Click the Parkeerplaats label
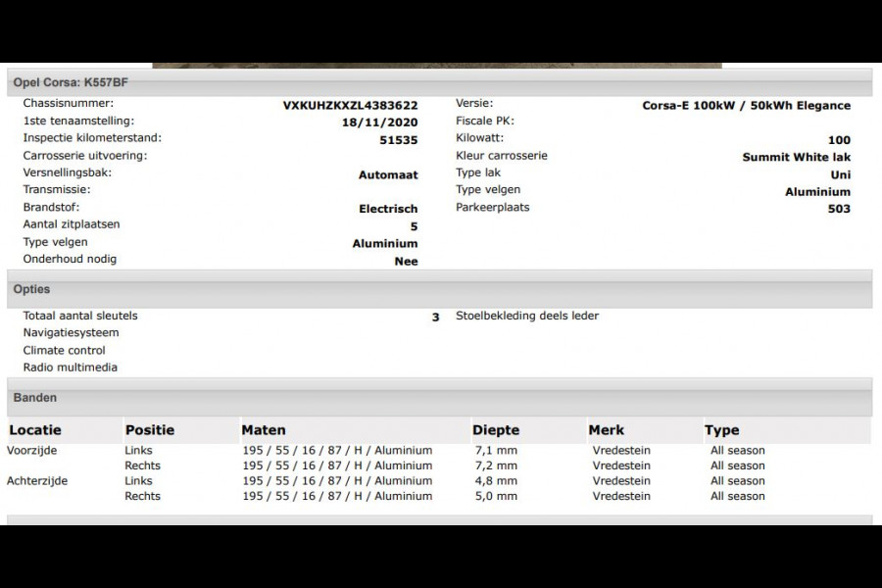The height and width of the screenshot is (588, 882). click(493, 207)
